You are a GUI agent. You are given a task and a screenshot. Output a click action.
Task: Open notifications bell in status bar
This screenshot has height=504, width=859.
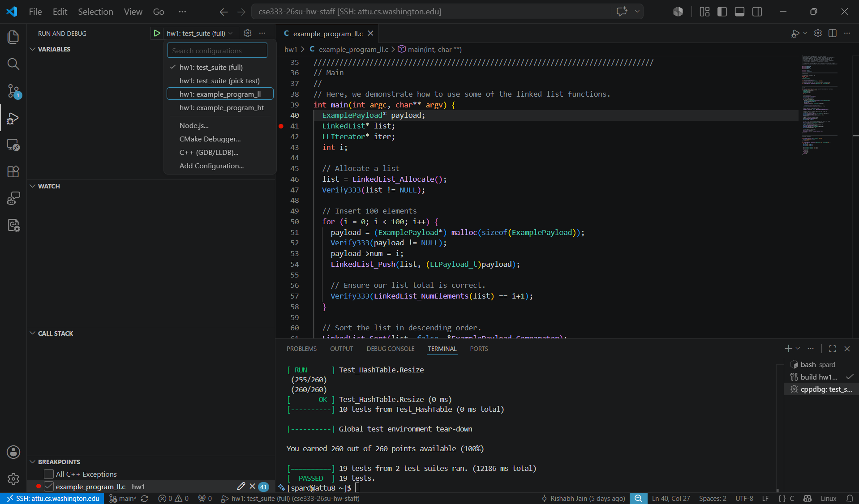tap(850, 499)
